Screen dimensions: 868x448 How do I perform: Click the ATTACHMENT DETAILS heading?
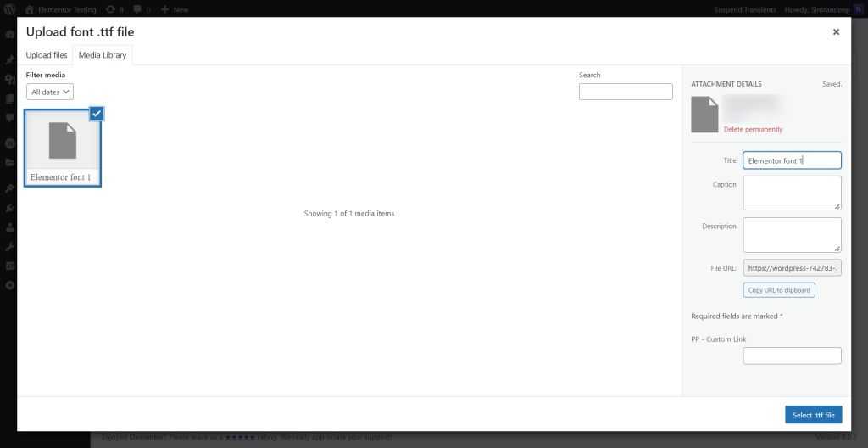(726, 84)
